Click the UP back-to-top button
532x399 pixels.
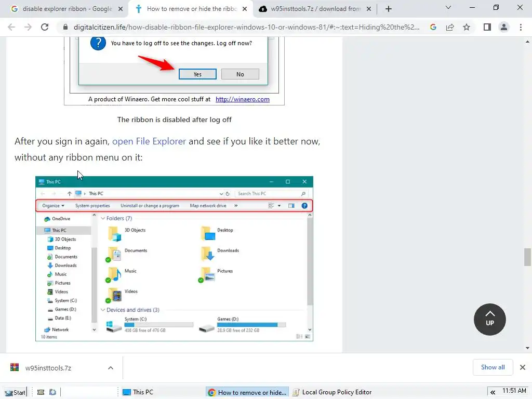click(489, 320)
